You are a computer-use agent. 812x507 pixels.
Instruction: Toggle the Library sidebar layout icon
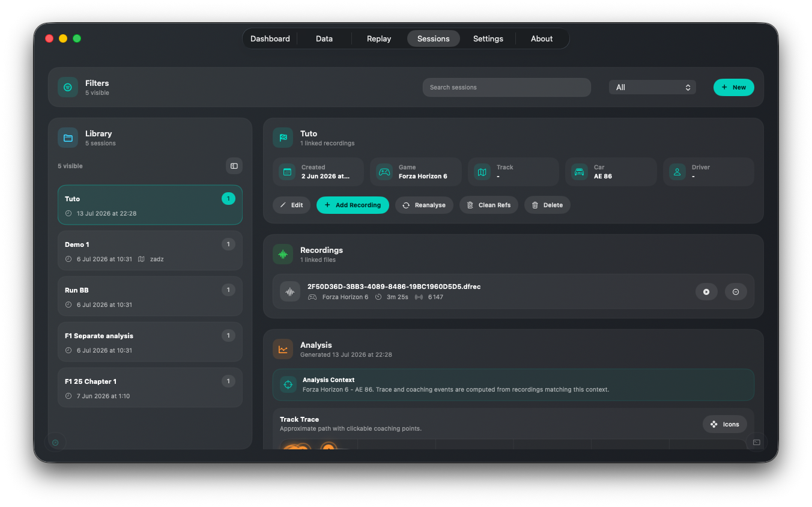point(234,166)
